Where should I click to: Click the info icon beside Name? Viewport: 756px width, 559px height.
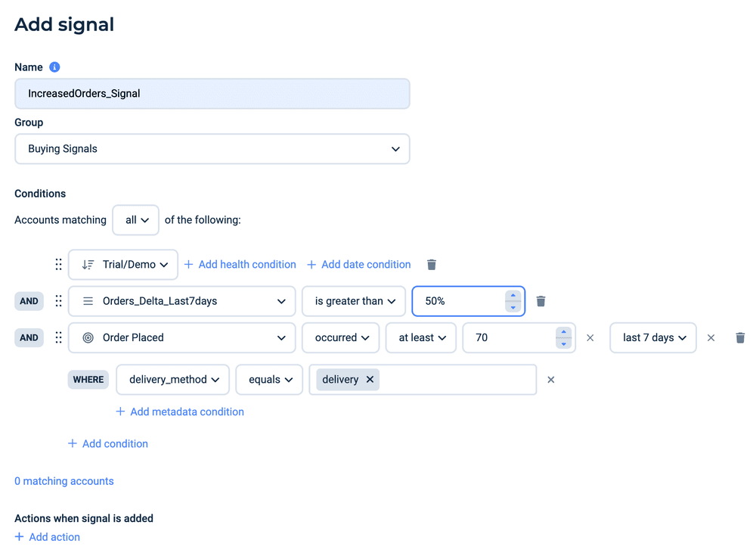pyautogui.click(x=54, y=67)
